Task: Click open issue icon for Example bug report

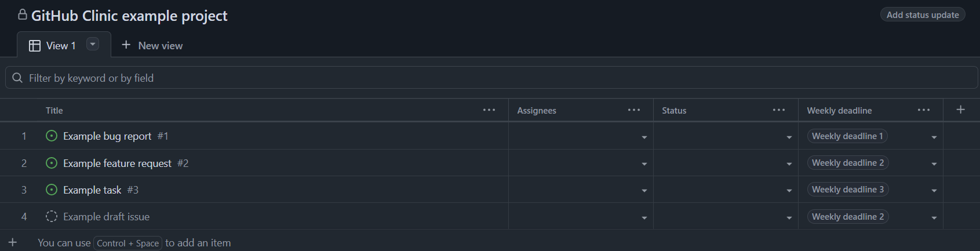Action: pos(52,136)
